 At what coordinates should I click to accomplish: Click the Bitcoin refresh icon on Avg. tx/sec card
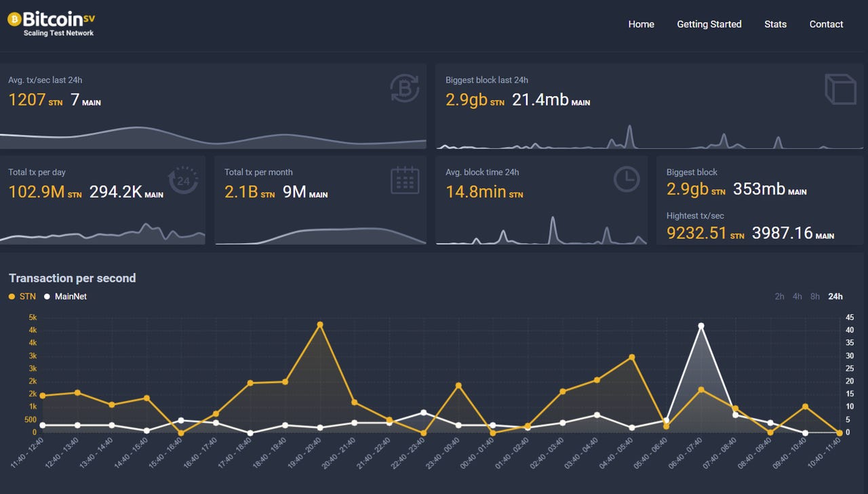coord(405,89)
